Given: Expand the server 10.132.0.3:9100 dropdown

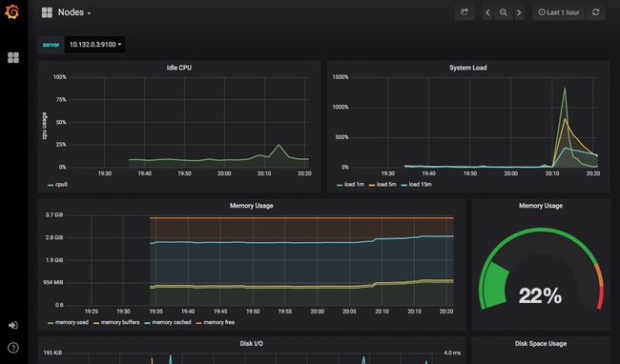Looking at the screenshot, I should pyautogui.click(x=94, y=45).
